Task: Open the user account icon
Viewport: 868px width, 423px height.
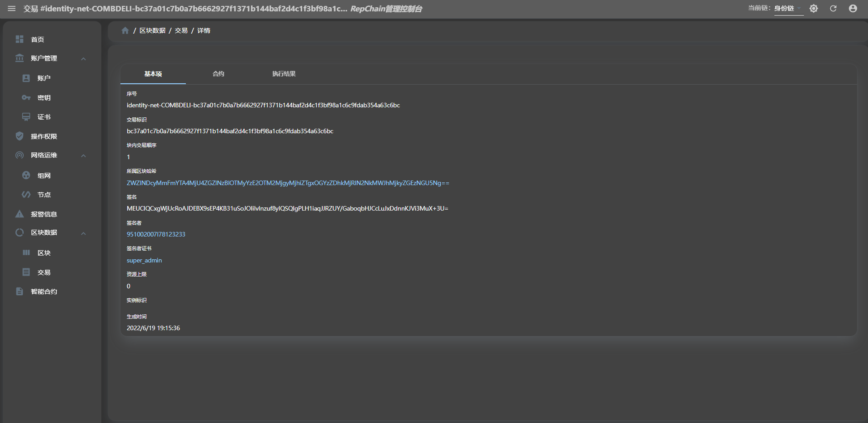Action: click(x=853, y=9)
